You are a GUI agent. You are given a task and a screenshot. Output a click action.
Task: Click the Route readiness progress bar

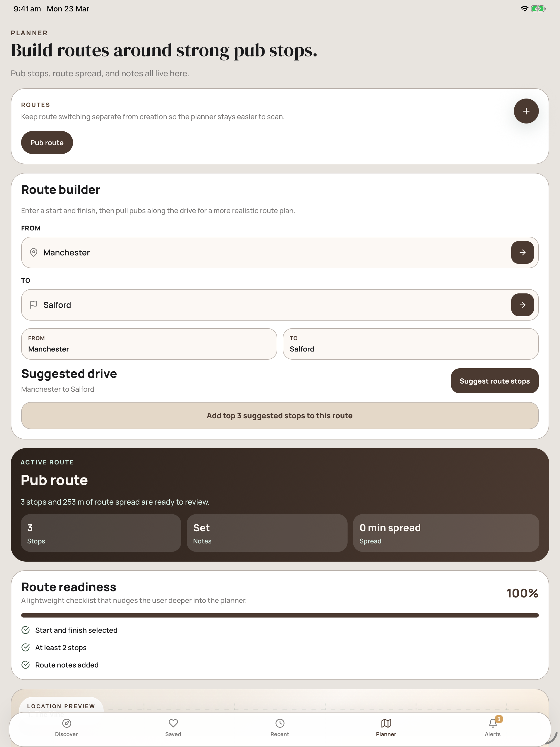pyautogui.click(x=280, y=615)
